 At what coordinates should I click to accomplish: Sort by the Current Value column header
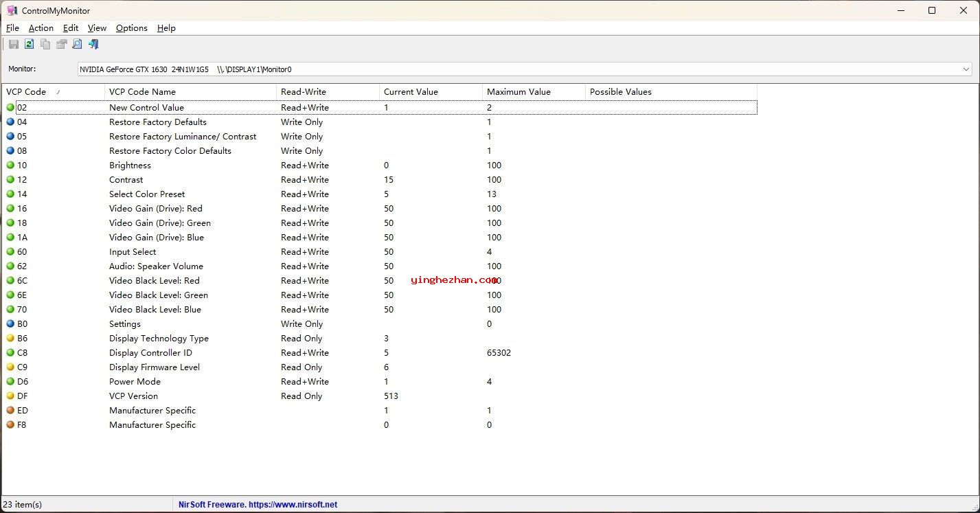pos(431,91)
